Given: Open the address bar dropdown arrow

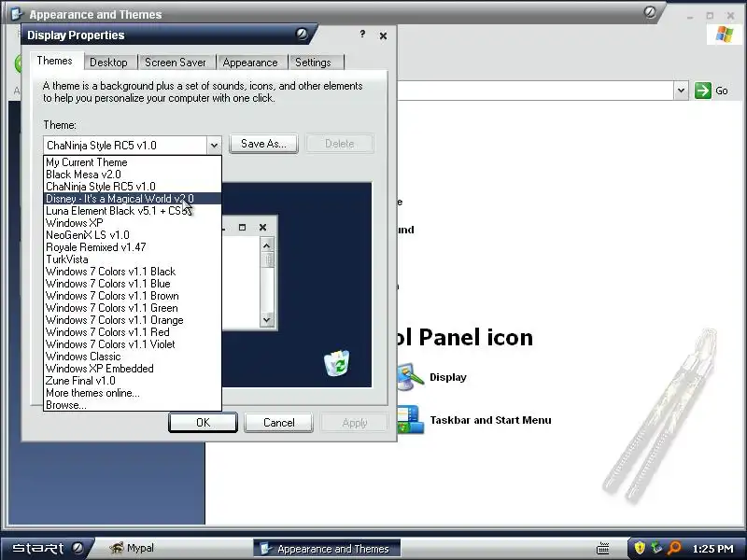Looking at the screenshot, I should coord(682,91).
